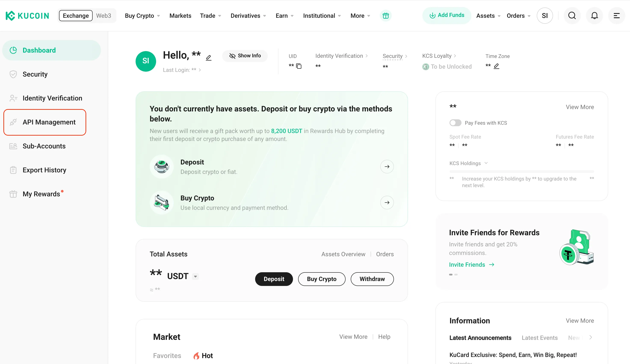This screenshot has height=364, width=630.
Task: Toggle Pay Fees with KCS switch
Action: click(x=455, y=123)
